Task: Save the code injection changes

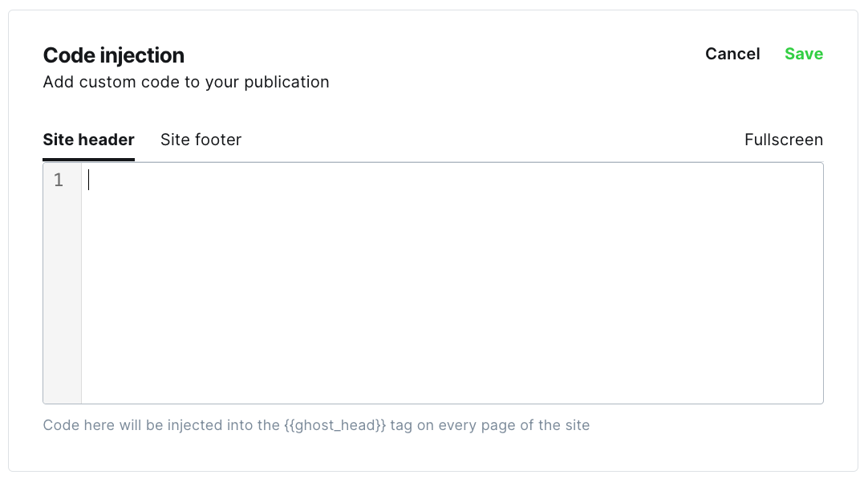Action: coord(803,54)
